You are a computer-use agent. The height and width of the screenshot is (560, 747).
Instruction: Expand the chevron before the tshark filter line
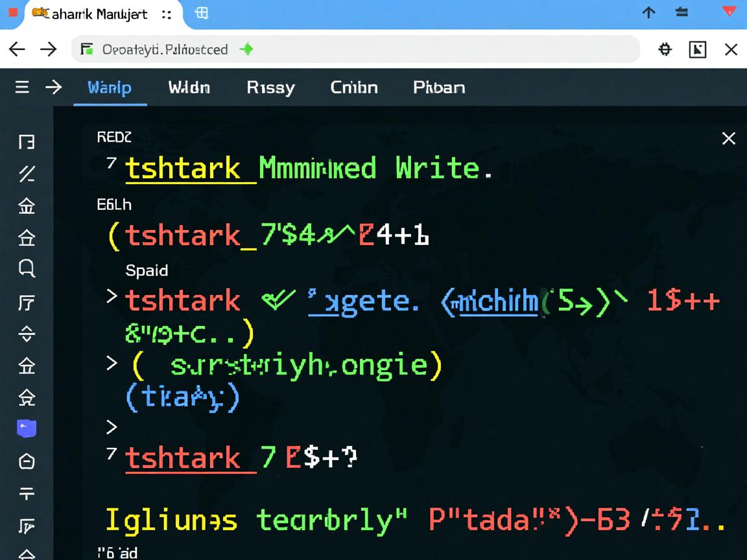point(111,299)
